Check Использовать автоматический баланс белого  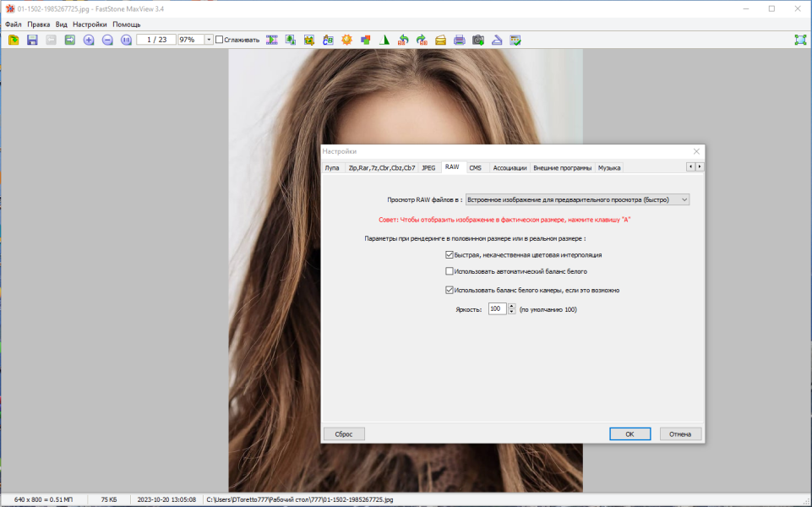click(x=449, y=271)
